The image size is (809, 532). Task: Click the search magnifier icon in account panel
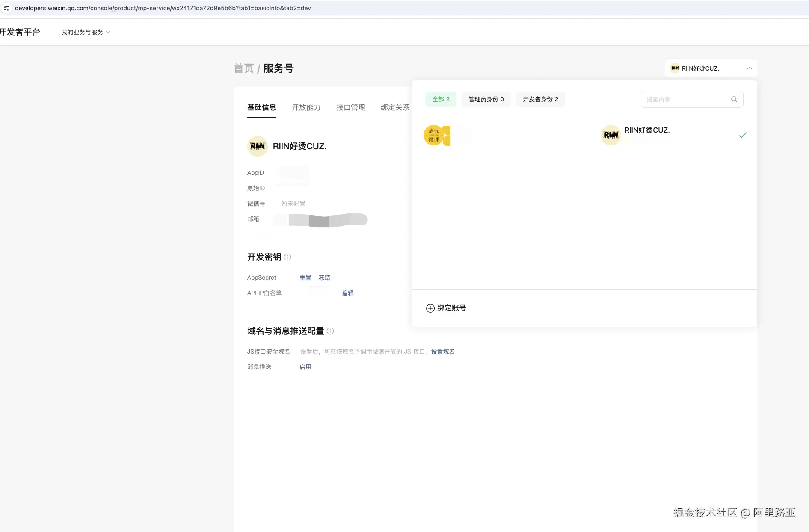tap(734, 99)
